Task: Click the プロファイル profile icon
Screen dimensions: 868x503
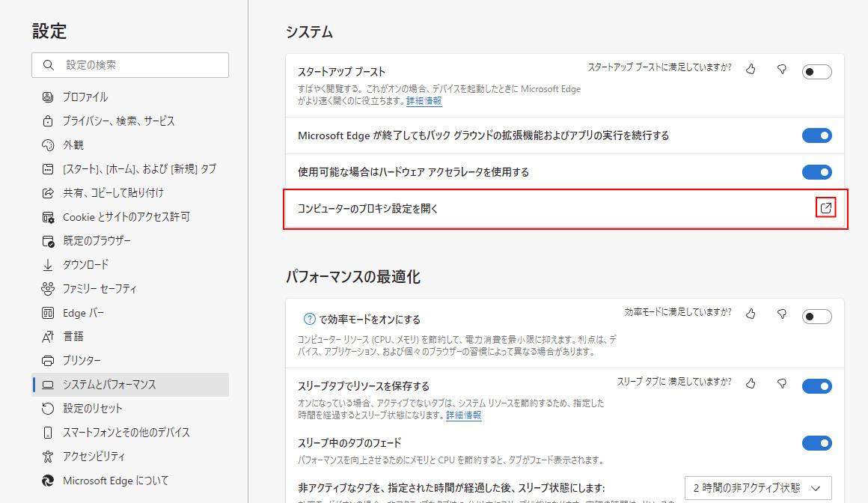Action: pyautogui.click(x=48, y=97)
